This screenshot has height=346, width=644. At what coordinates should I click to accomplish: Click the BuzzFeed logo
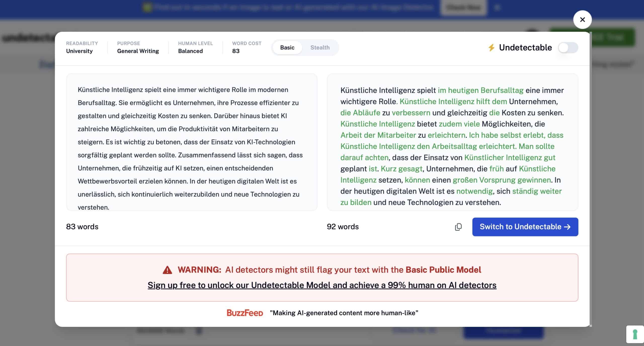[245, 313]
